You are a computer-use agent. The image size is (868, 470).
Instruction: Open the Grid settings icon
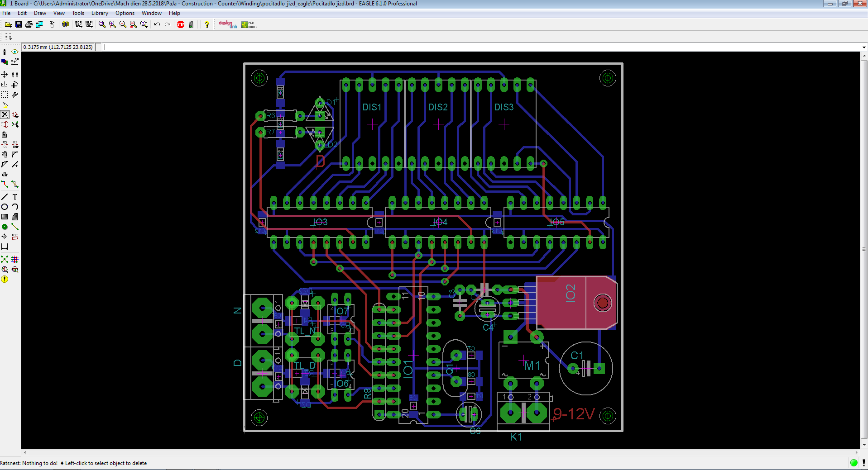pyautogui.click(x=8, y=37)
